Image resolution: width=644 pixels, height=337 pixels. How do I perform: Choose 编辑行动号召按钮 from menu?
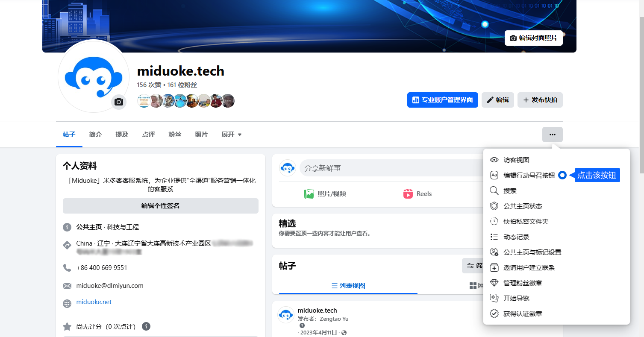tap(529, 175)
